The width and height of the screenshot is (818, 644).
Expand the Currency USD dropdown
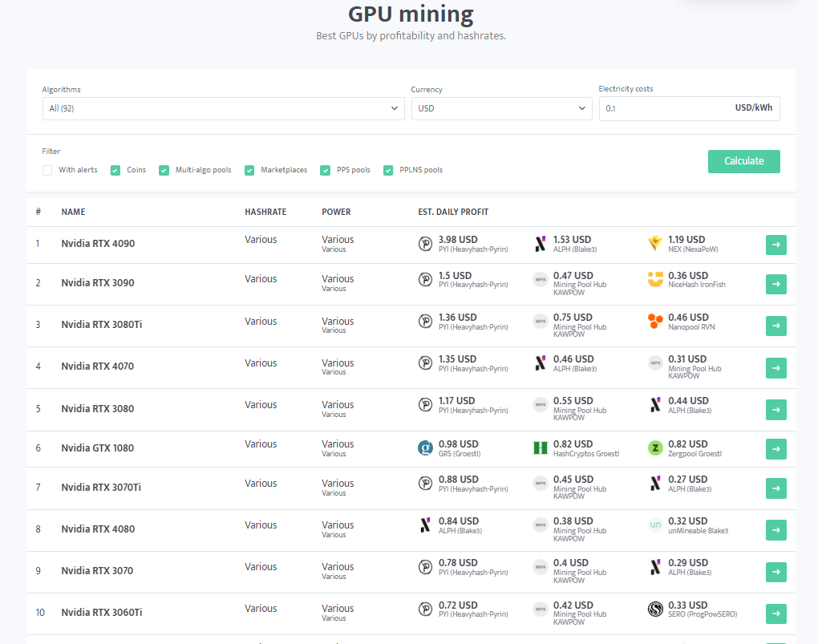501,108
